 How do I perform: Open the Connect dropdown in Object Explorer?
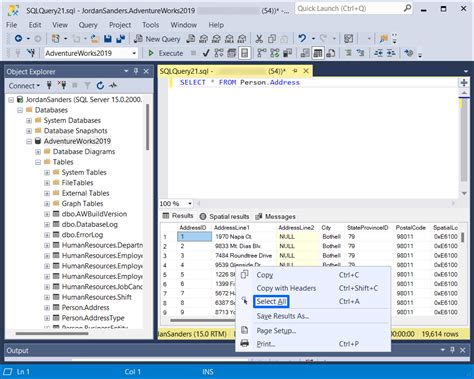pyautogui.click(x=24, y=86)
